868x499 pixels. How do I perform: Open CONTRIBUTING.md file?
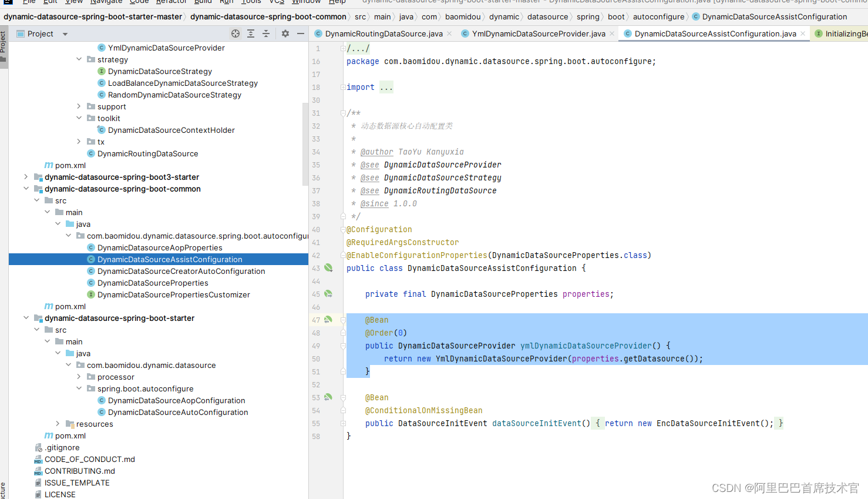pyautogui.click(x=80, y=471)
